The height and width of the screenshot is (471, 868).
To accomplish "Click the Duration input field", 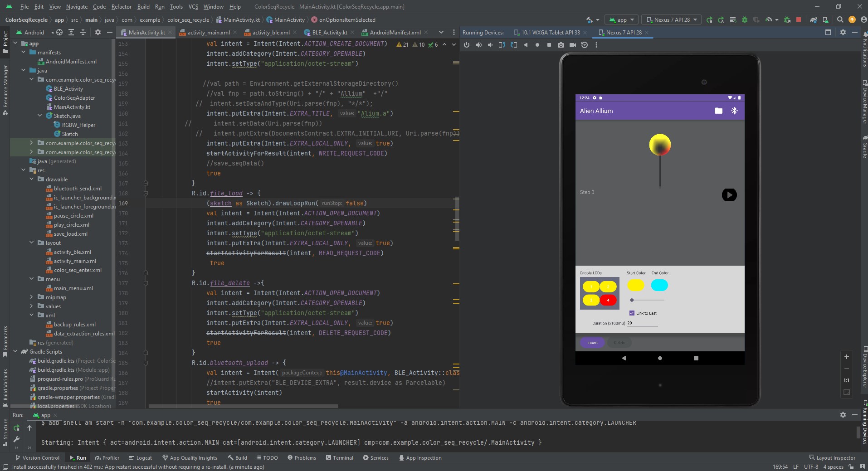I will pos(642,323).
